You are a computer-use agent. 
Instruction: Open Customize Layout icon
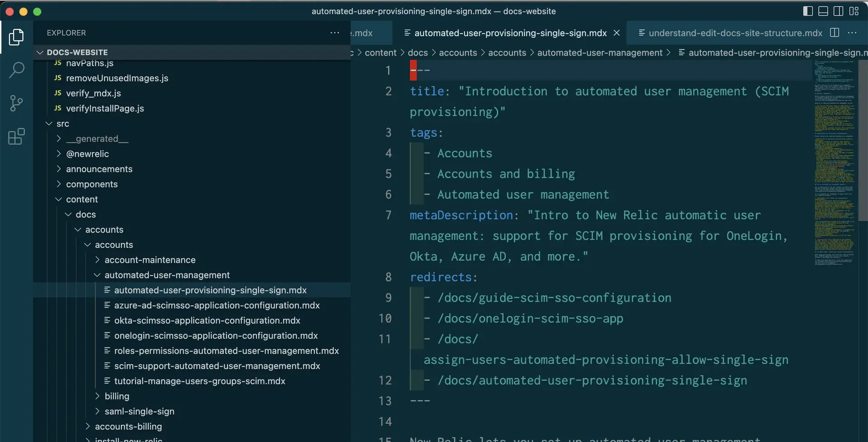[x=854, y=11]
